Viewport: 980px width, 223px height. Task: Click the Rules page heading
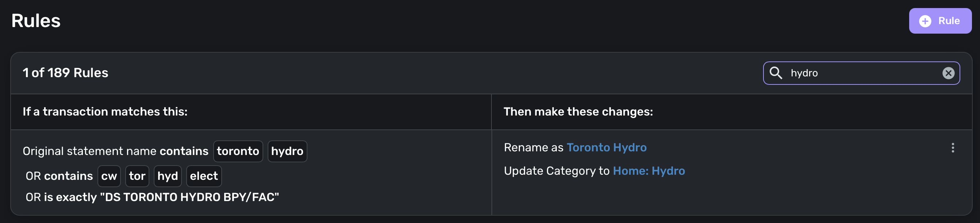pos(36,20)
